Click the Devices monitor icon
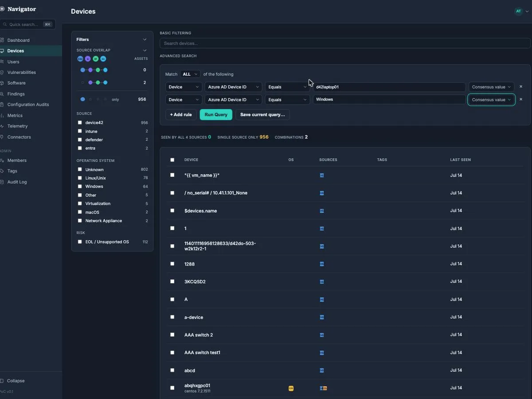Screen dimensions: 532x399 click(x=2, y=51)
